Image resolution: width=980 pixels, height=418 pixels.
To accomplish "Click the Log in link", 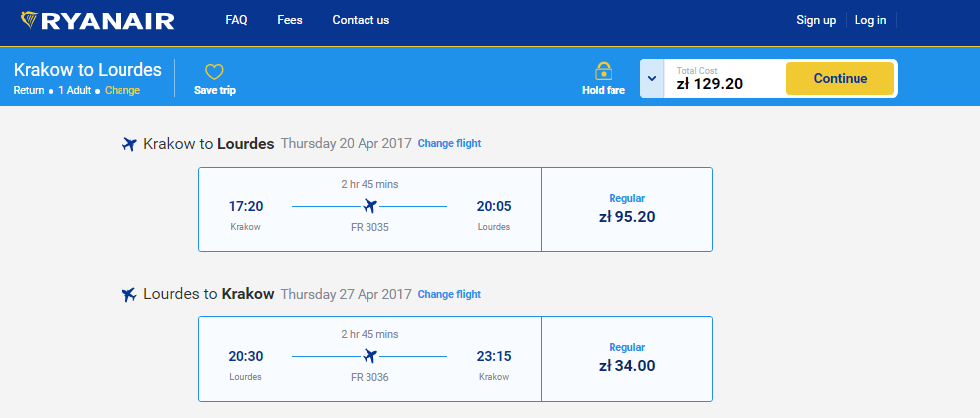I will coord(870,20).
